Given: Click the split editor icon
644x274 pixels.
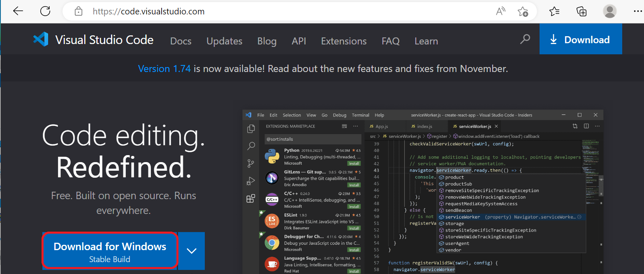Looking at the screenshot, I should tap(586, 126).
